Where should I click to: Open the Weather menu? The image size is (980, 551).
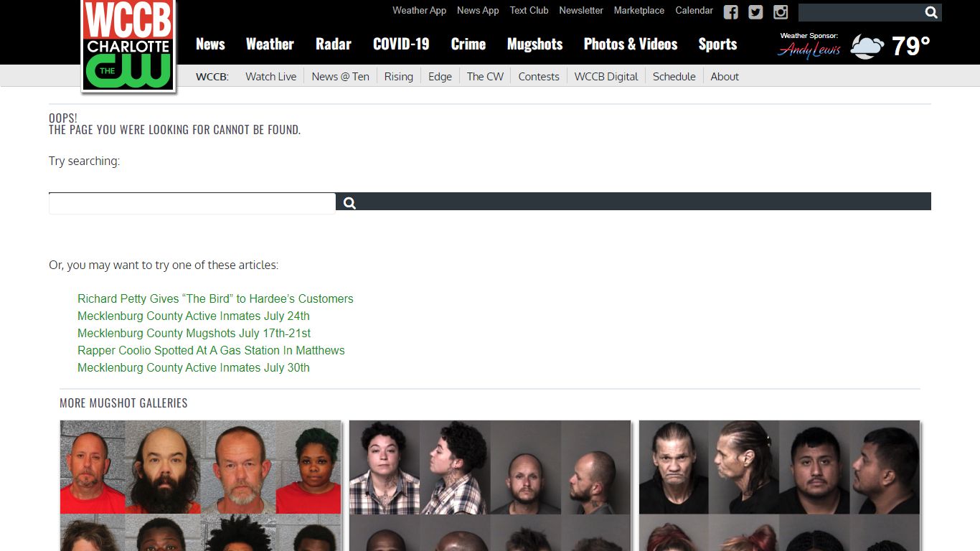[270, 44]
